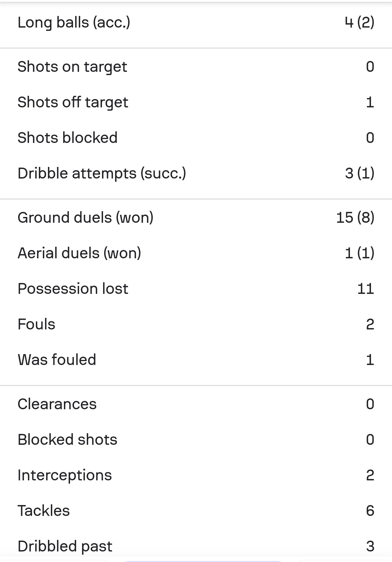Image resolution: width=392 pixels, height=562 pixels.
Task: Tap the Blocked shots label
Action: pos(67,440)
